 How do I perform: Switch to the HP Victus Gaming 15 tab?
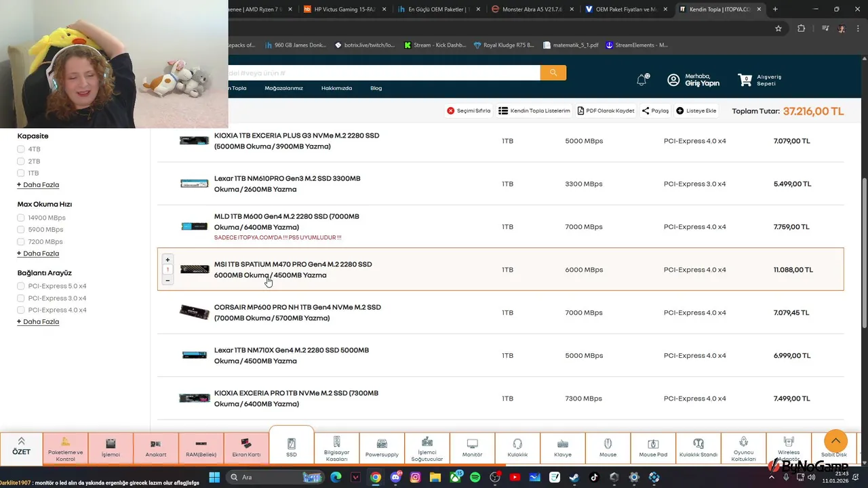(344, 9)
